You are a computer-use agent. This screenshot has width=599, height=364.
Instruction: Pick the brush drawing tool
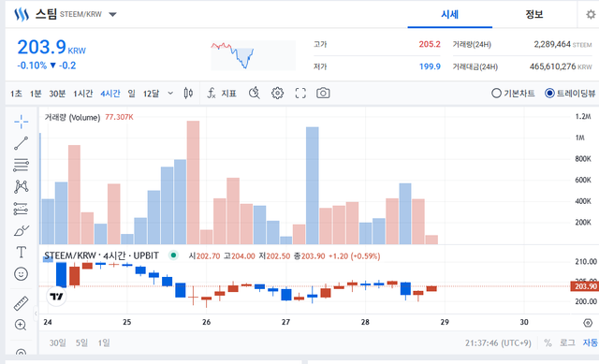21,230
